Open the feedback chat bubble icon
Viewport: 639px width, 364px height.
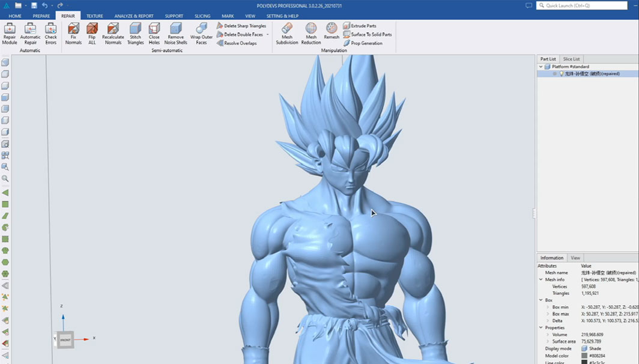tap(528, 5)
